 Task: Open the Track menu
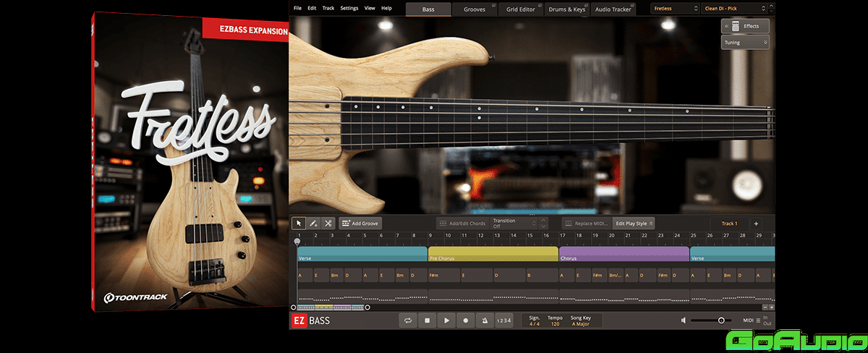point(328,8)
